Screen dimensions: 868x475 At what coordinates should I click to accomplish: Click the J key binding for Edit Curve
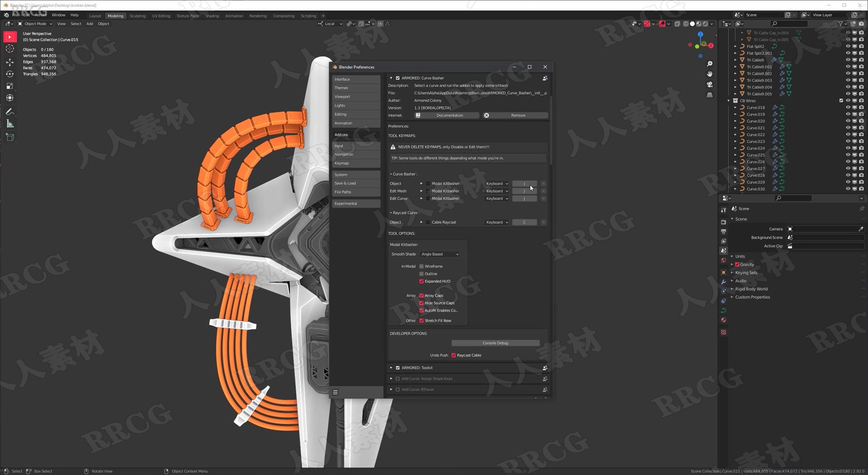(524, 199)
